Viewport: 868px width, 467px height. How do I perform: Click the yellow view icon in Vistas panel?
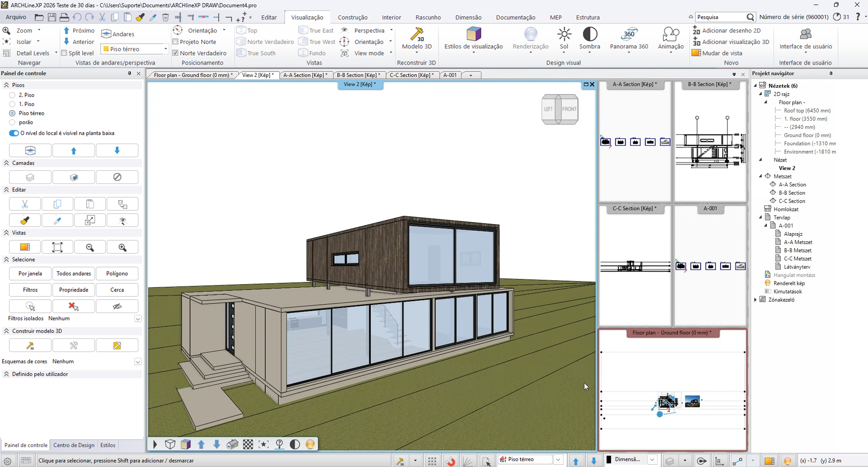point(25,247)
